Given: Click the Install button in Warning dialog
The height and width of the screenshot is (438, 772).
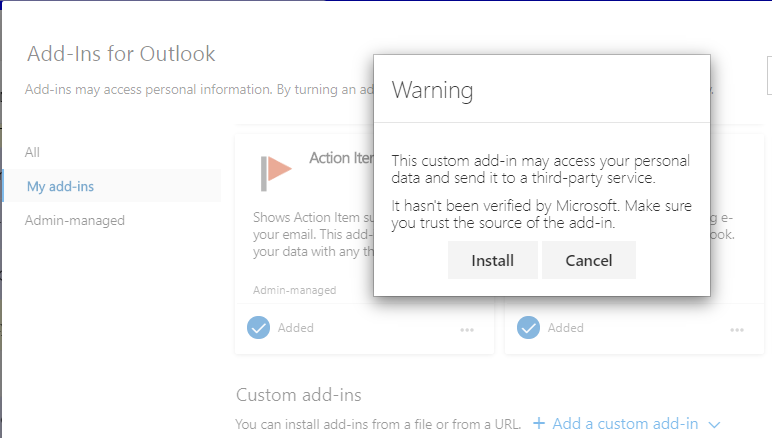Looking at the screenshot, I should coord(492,260).
